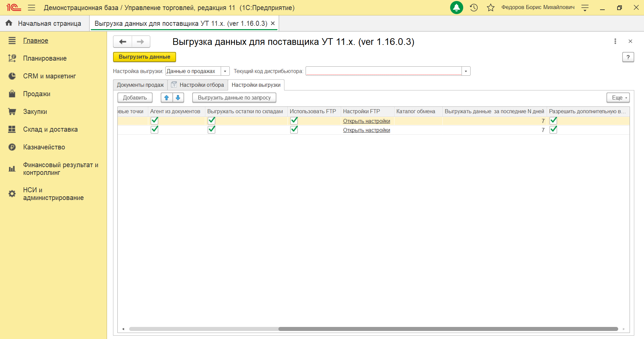Open the Казначейство section
Screen dimensions: 644x339
(x=44, y=147)
